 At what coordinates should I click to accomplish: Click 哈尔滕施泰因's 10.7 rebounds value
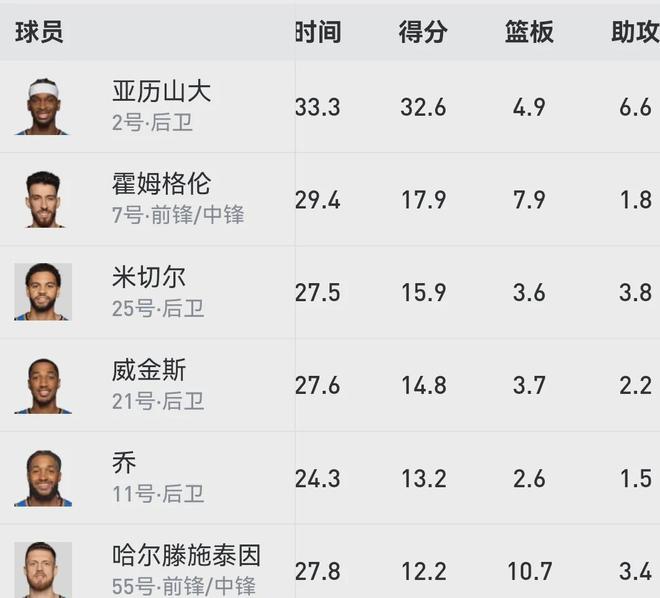click(529, 571)
